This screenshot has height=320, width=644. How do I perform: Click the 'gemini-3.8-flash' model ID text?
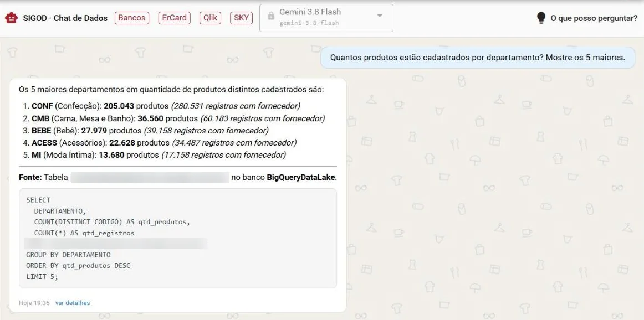click(309, 23)
